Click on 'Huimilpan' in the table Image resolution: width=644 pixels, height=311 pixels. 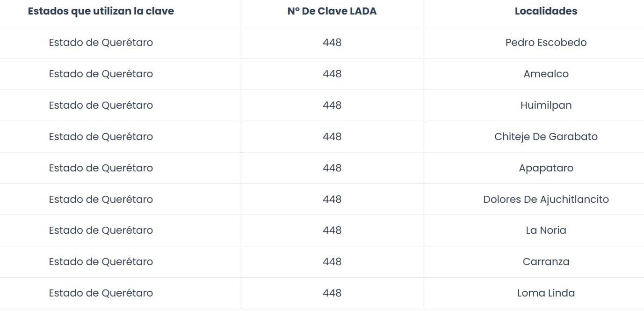(546, 105)
